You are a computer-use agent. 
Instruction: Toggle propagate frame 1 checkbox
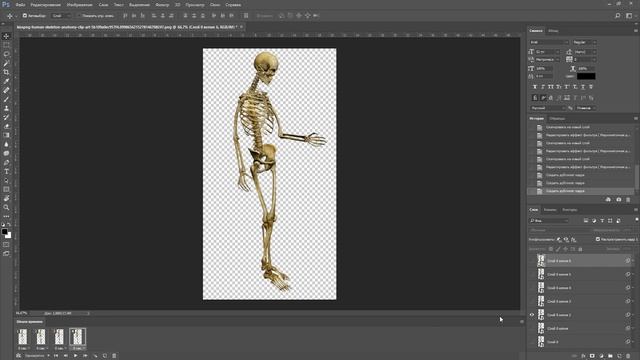point(598,239)
